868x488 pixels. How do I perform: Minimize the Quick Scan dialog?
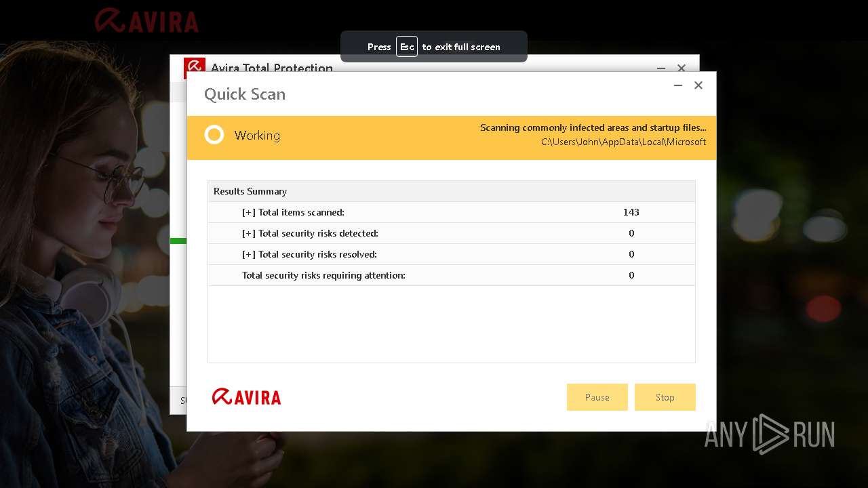point(677,85)
